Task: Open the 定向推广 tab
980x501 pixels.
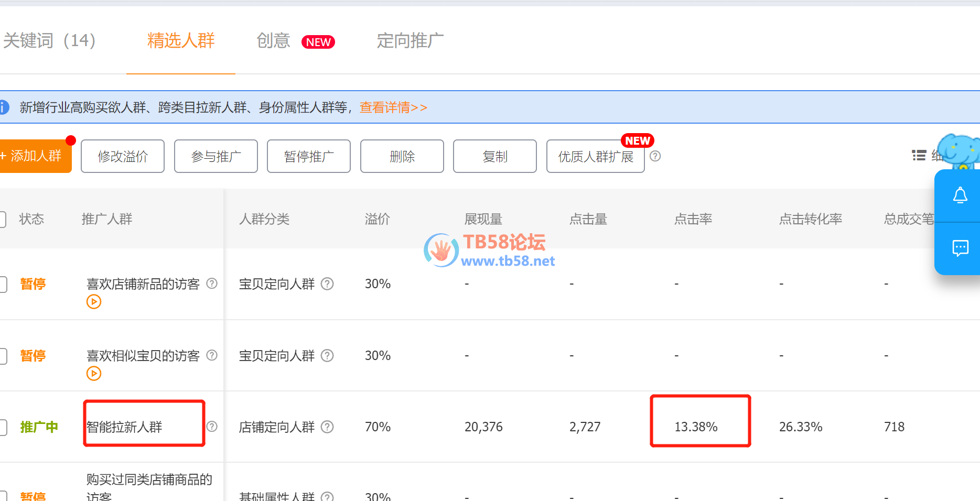Action: [410, 41]
